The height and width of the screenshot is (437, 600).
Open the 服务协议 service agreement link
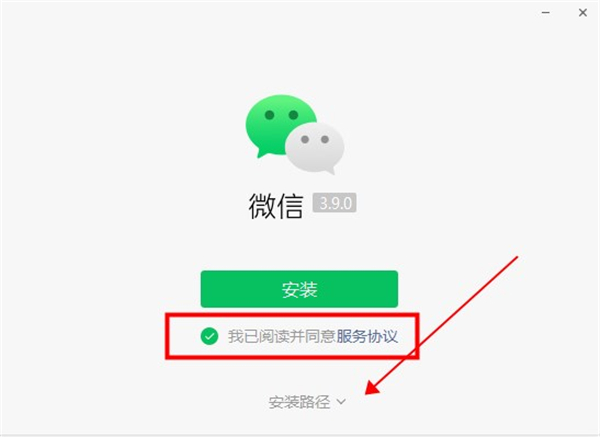point(367,336)
